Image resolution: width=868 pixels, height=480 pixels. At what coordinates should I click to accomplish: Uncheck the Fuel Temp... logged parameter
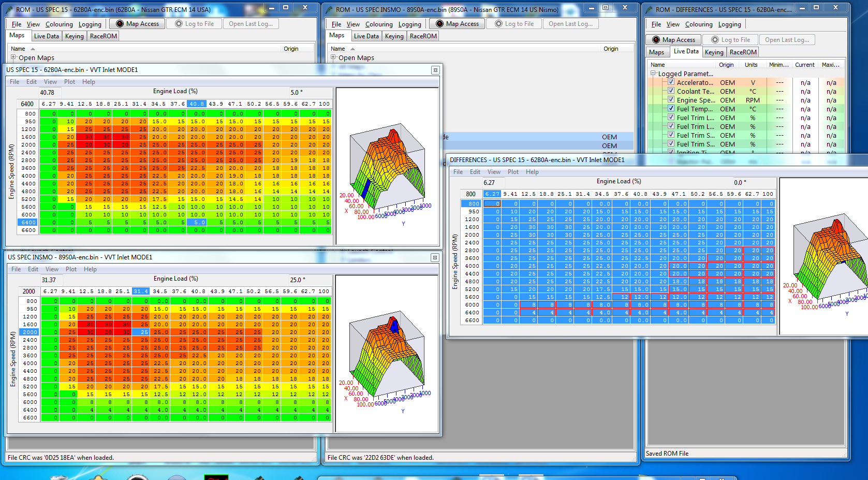point(671,108)
